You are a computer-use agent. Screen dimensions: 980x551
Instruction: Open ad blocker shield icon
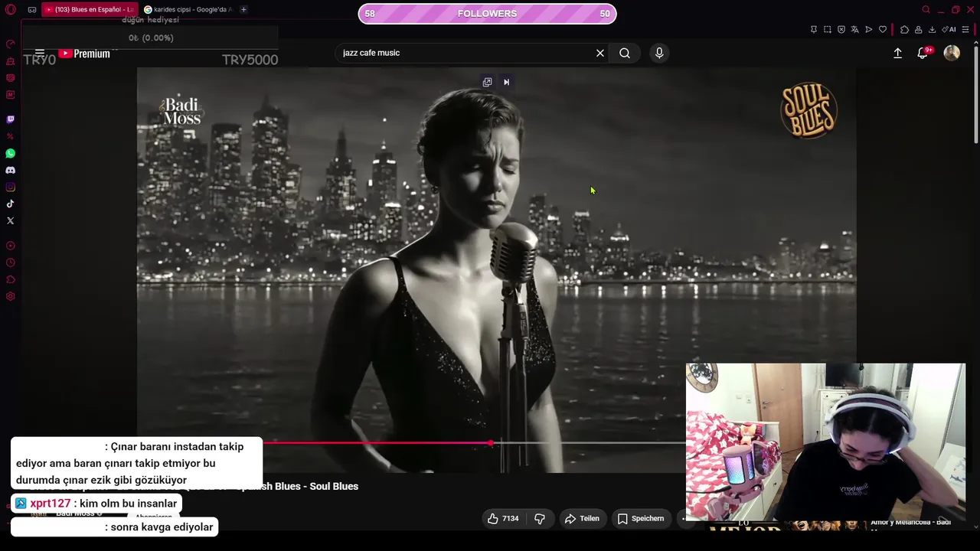coord(841,30)
